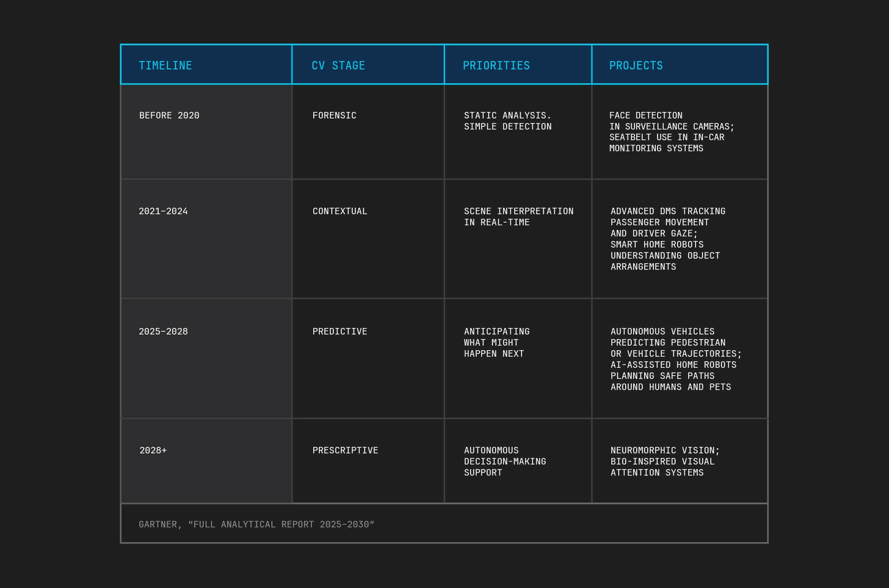Select the Advanced DMS Tracking projects cell
889x588 pixels.
click(680, 239)
